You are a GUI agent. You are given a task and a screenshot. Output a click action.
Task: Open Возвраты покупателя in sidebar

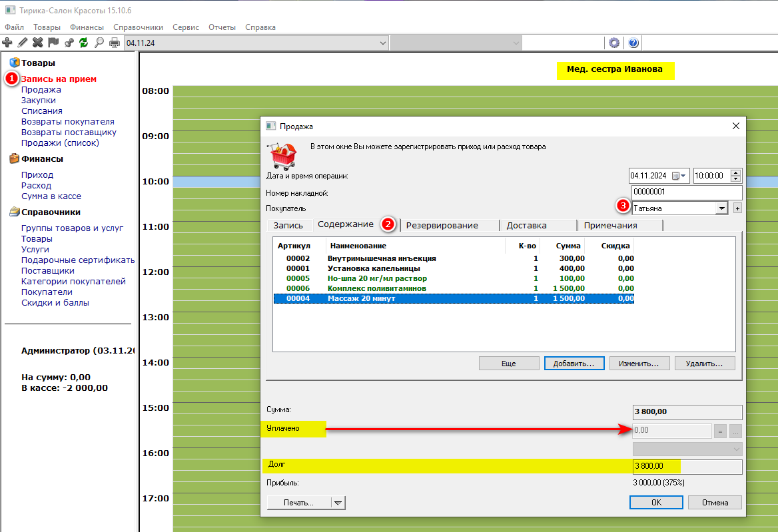pos(67,121)
